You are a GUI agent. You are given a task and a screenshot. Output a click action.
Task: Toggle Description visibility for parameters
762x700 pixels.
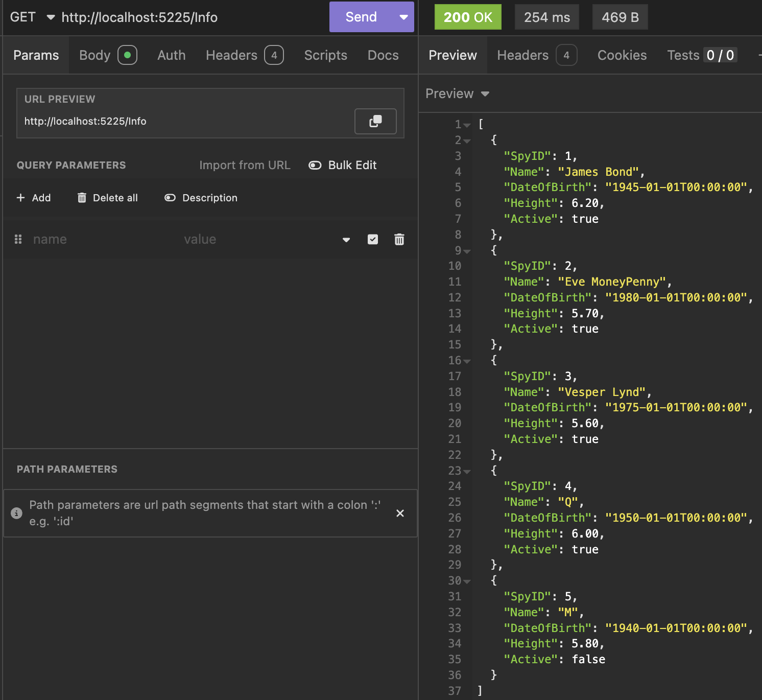(169, 198)
